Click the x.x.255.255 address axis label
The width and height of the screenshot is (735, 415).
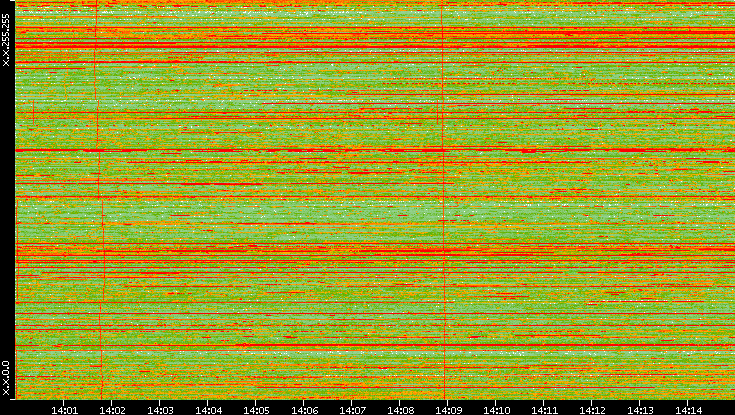[x=6, y=40]
